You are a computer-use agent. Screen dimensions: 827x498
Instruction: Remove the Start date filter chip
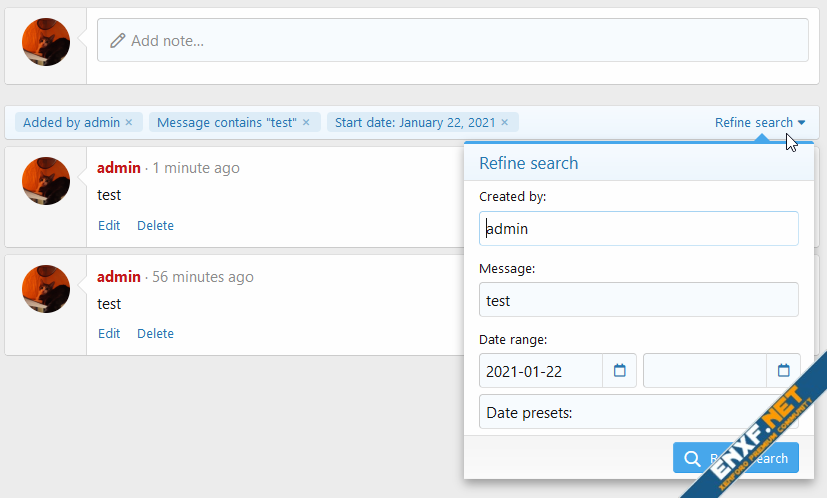point(504,123)
